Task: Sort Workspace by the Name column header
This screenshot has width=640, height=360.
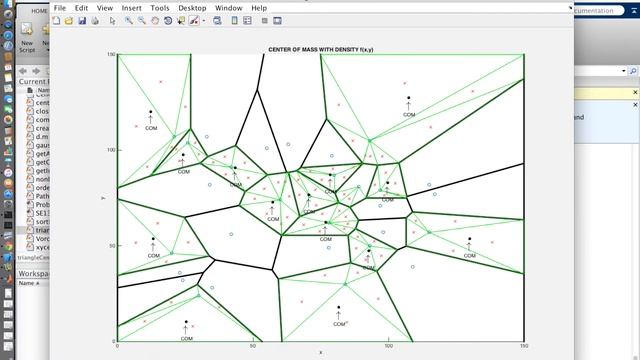Action: click(x=29, y=283)
